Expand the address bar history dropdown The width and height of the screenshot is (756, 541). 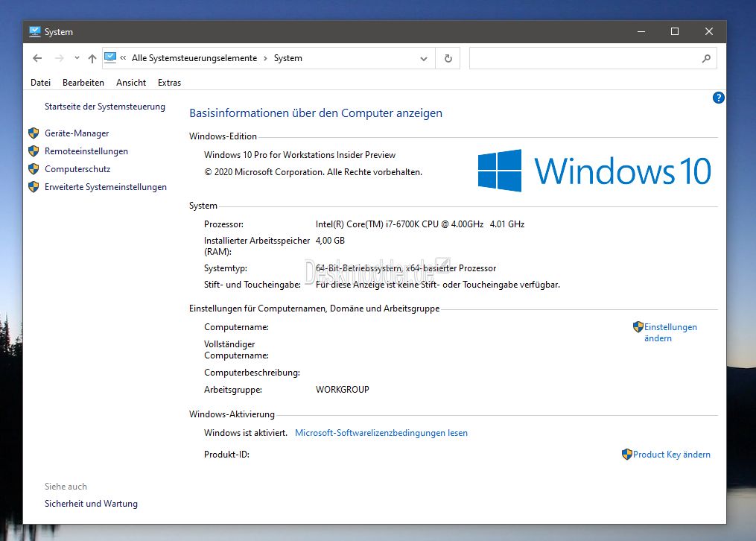(424, 58)
